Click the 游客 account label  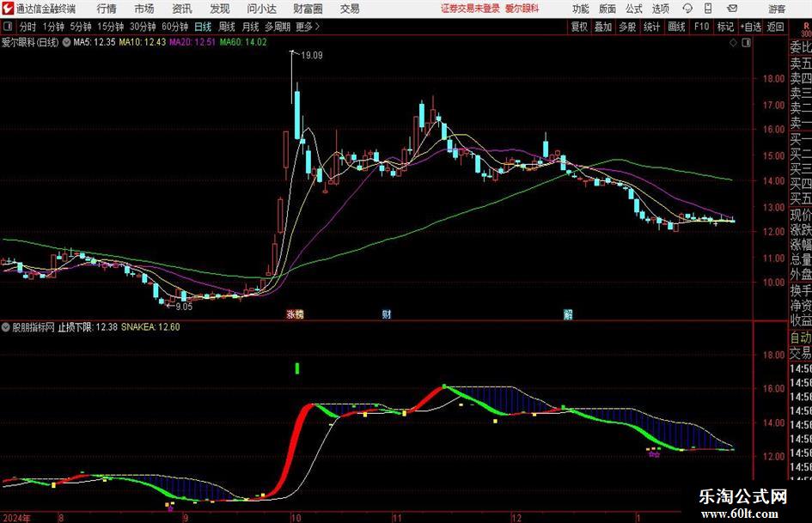776,9
